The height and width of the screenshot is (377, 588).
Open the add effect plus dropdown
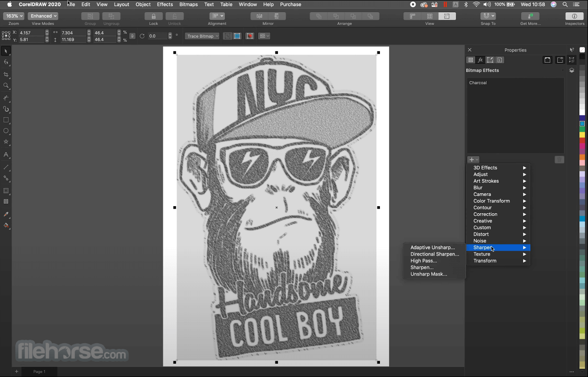(x=473, y=160)
